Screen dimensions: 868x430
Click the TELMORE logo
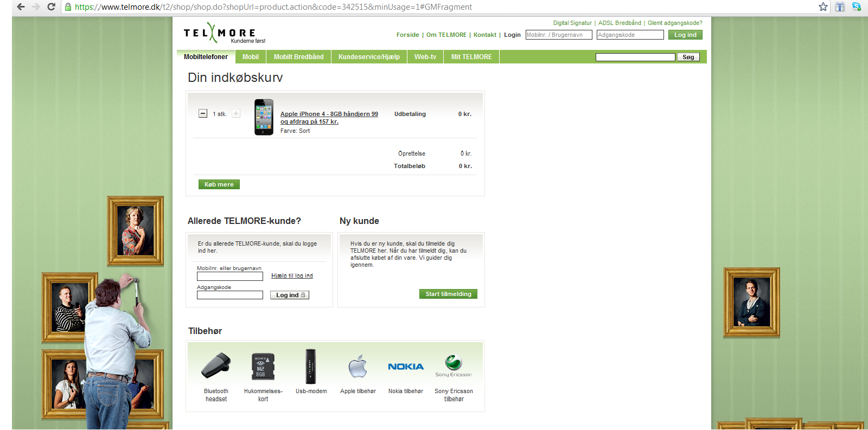[x=224, y=34]
